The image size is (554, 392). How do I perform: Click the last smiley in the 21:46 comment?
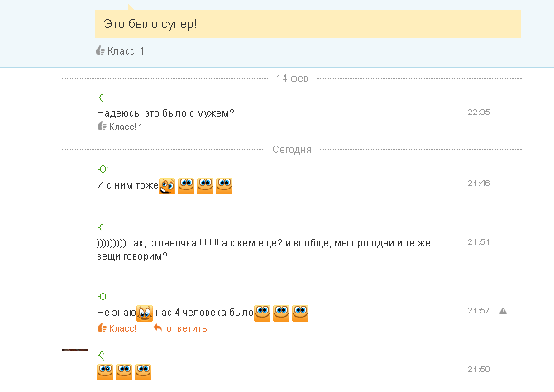[224, 186]
